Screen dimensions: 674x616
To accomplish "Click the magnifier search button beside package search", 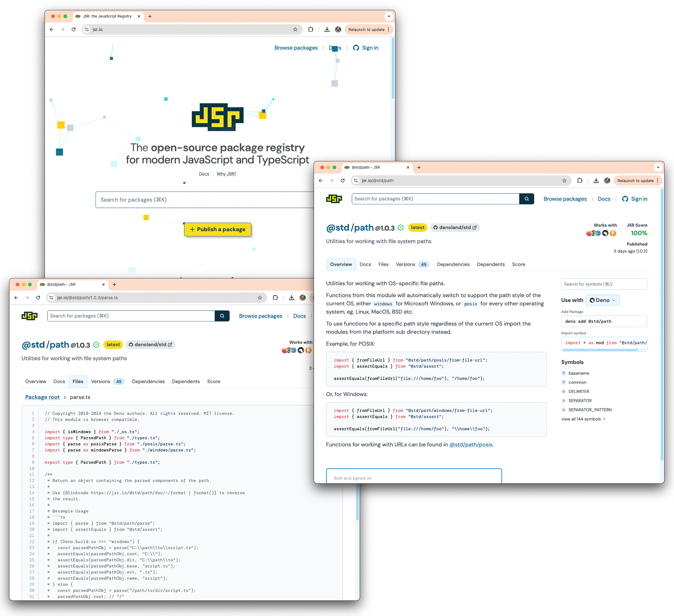I will [526, 199].
